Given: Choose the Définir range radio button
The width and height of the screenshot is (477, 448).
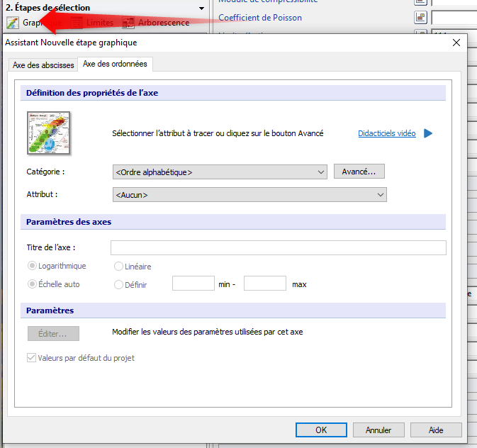Looking at the screenshot, I should (118, 284).
